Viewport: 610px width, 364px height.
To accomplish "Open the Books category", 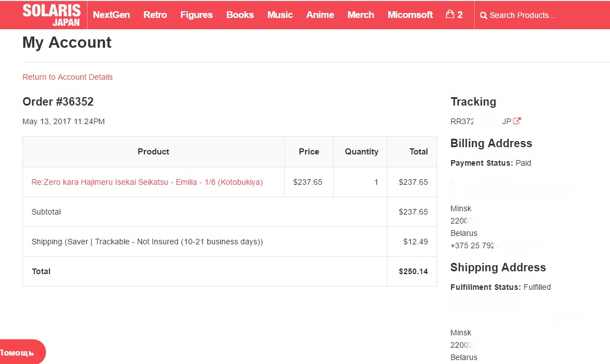I will click(240, 15).
